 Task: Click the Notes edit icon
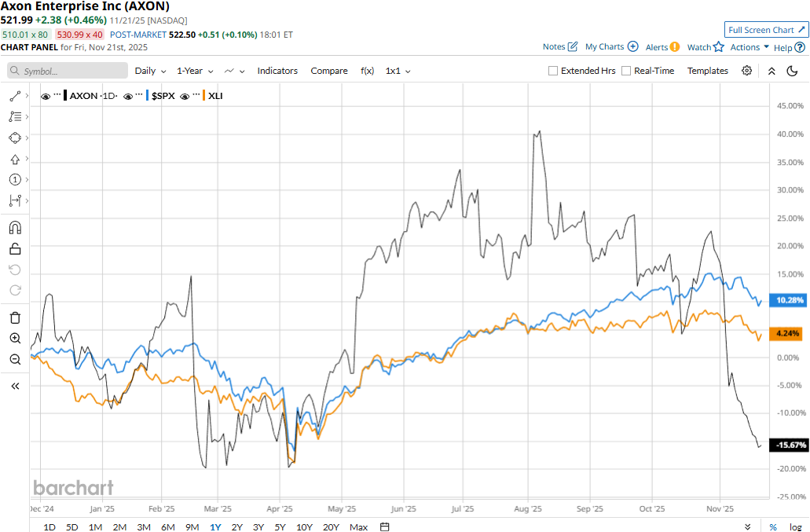tap(573, 46)
